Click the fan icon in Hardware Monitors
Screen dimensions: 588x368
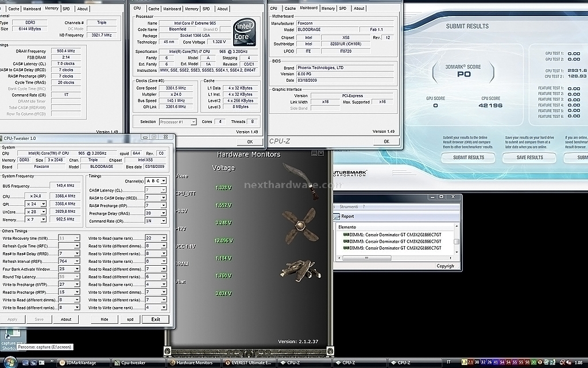click(300, 226)
